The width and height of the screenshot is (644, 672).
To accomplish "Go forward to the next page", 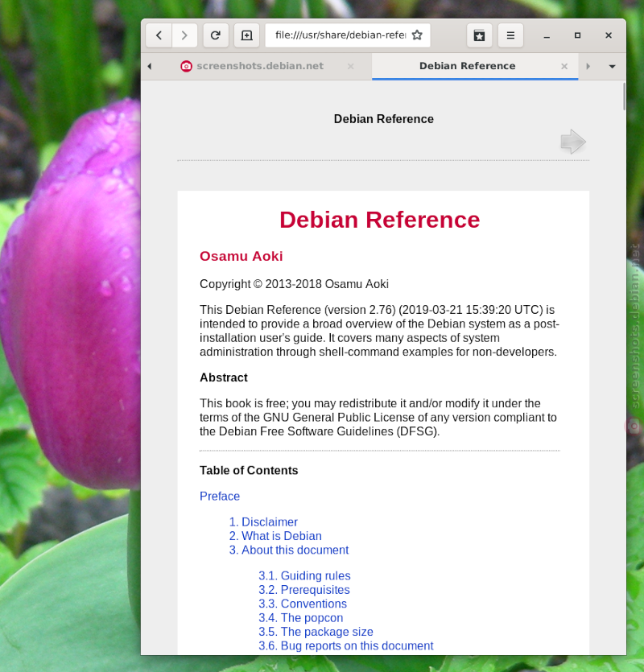I will tap(184, 35).
